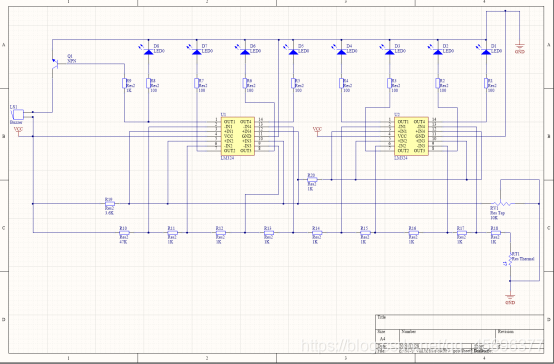Select the LS1 Buzzer component
Screen dimensions: 554x364
coord(18,115)
